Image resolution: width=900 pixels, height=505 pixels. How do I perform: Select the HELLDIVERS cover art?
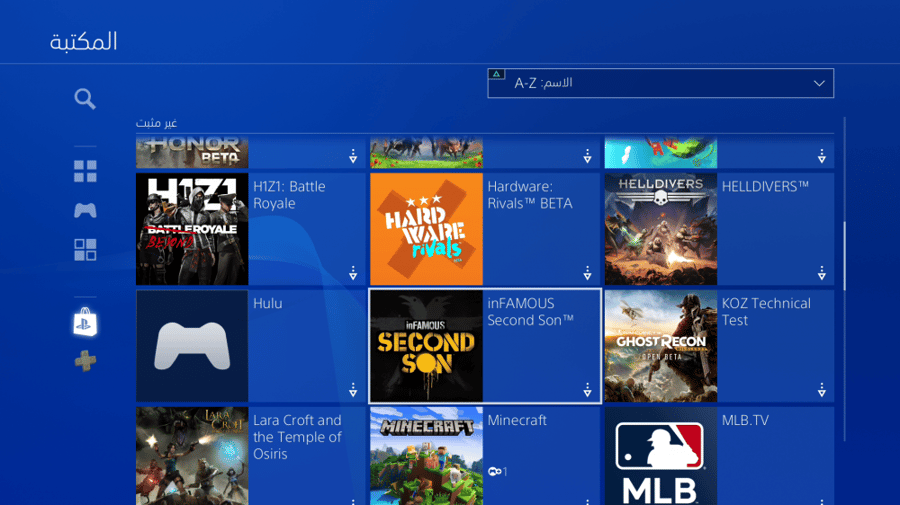(x=661, y=229)
